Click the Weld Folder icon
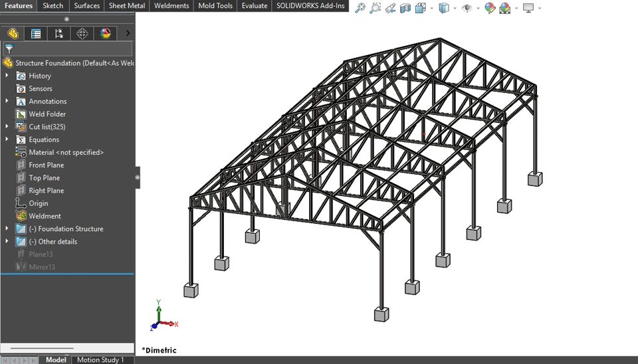The width and height of the screenshot is (638, 364). [21, 114]
